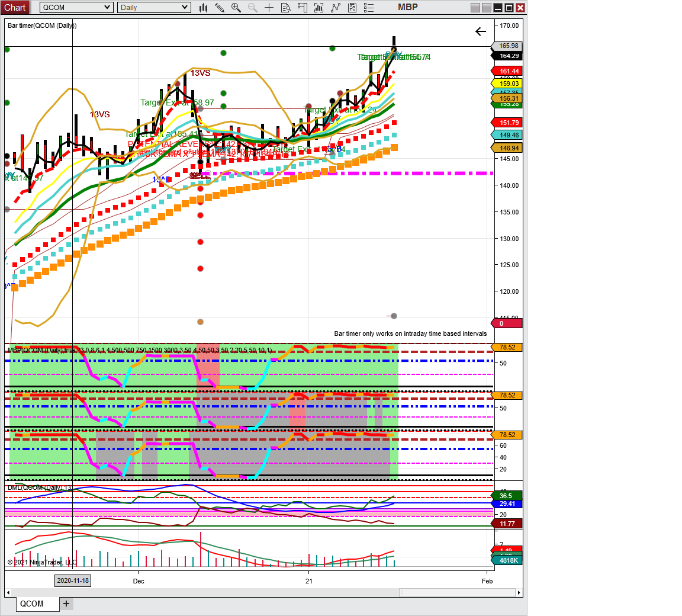The image size is (682, 616).
Task: Open the Strategies dialog icon
Action: pos(352,7)
